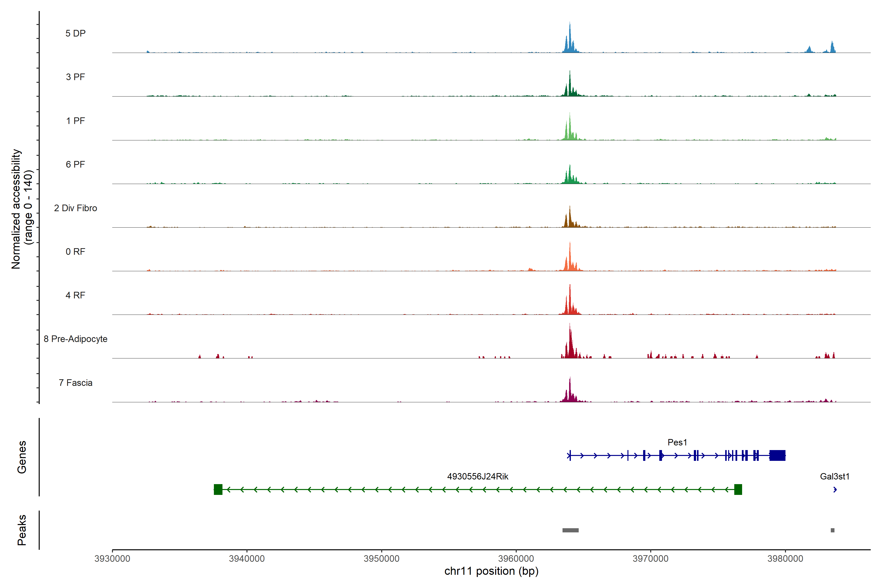Viewport: 882px width, 588px height.
Task: Click the green right exon of 4930556J24Rik
Action: pos(738,489)
